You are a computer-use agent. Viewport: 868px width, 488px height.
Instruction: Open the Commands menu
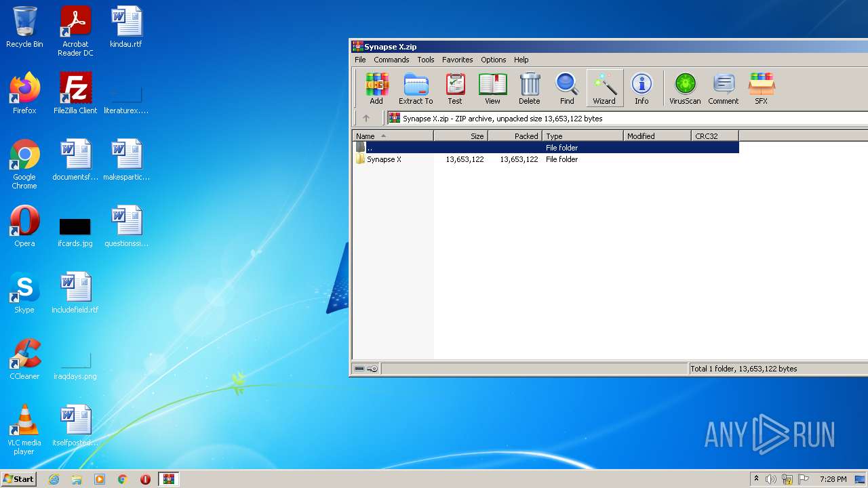click(391, 60)
